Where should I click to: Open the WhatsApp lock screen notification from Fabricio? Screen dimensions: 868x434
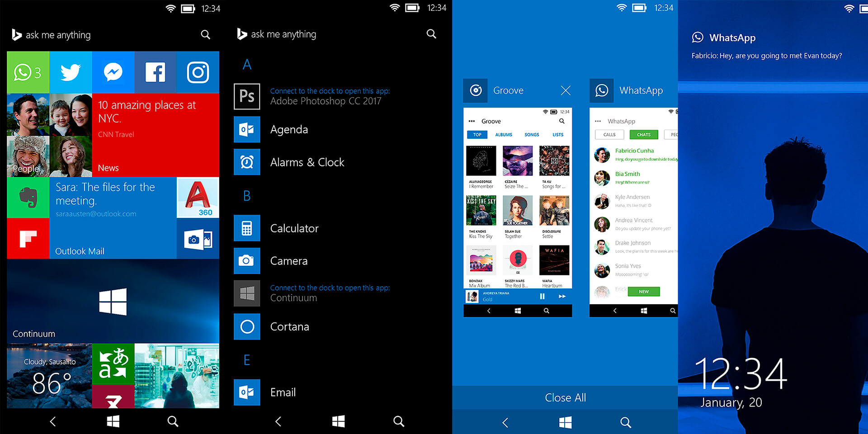(x=767, y=47)
